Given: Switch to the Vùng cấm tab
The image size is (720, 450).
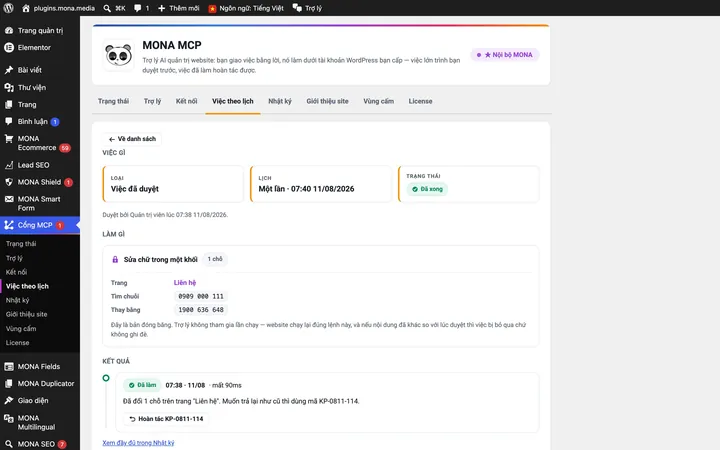Looking at the screenshot, I should [x=378, y=101].
